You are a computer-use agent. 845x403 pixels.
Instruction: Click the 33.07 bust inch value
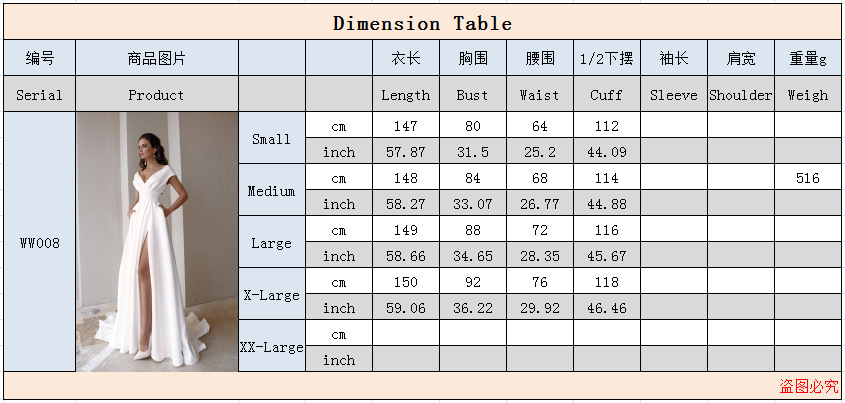(x=472, y=204)
